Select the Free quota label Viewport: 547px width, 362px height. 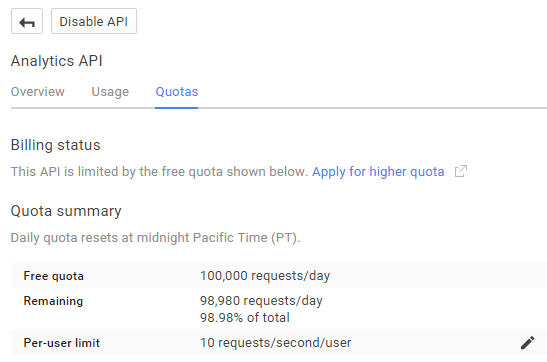click(x=53, y=276)
